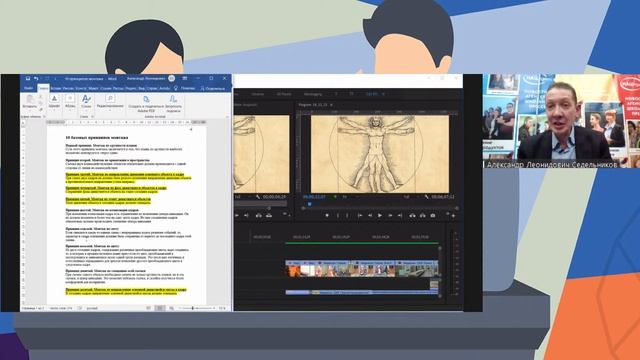Add a marker in Program monitor

pos(327,216)
